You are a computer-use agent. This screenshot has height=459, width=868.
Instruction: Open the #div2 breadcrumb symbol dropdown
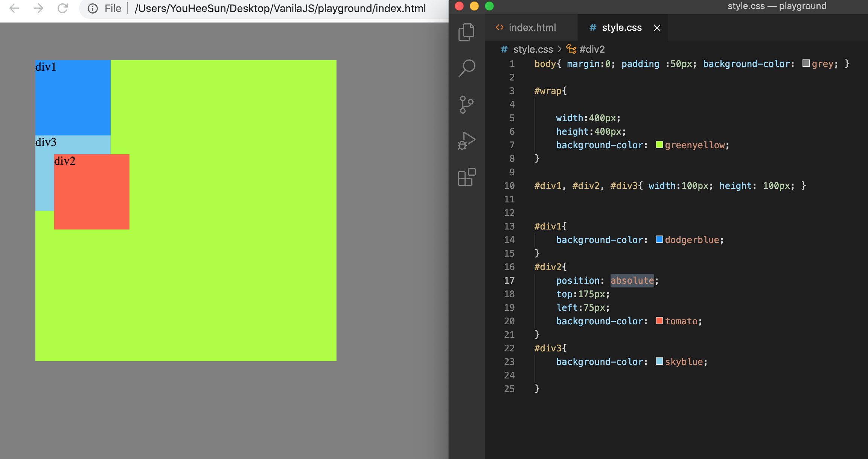point(592,49)
